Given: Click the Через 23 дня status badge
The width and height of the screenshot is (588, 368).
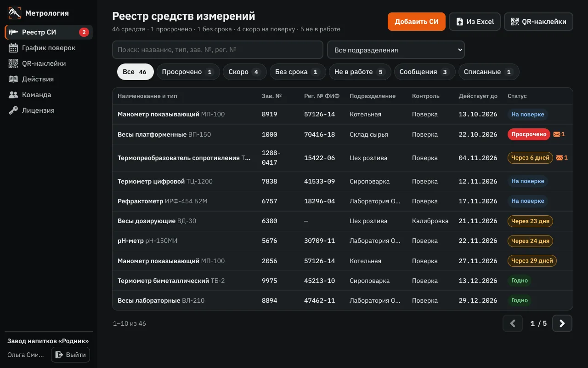Looking at the screenshot, I should coord(530,221).
